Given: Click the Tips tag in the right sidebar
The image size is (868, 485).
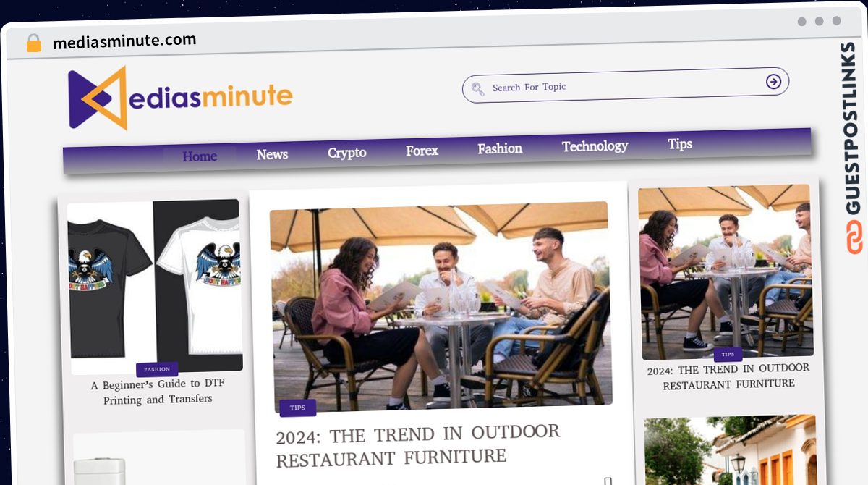Looking at the screenshot, I should [728, 355].
